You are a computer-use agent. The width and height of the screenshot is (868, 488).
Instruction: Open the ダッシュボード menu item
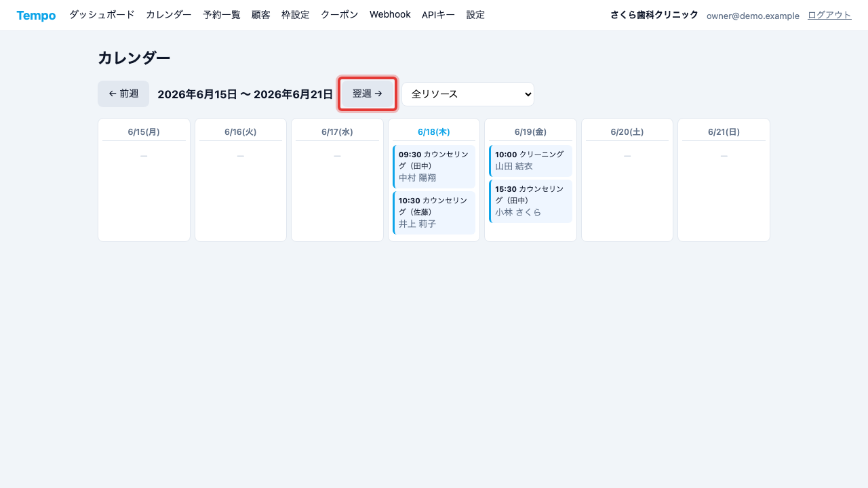pos(102,15)
